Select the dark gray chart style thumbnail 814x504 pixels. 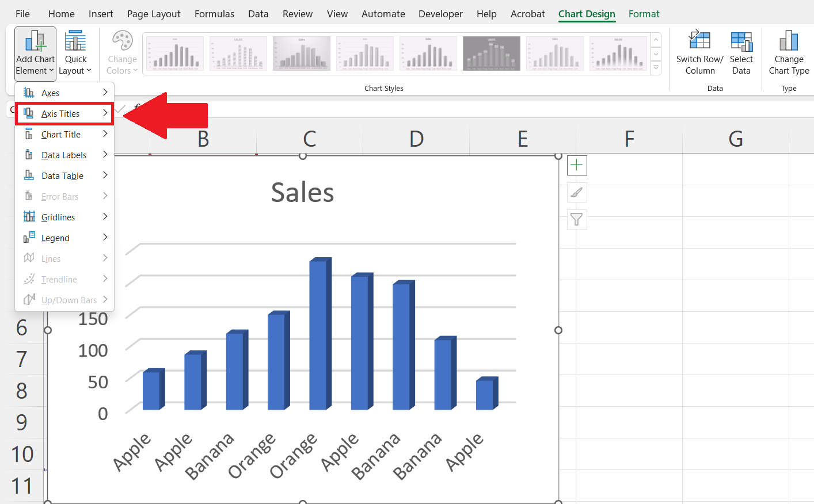pyautogui.click(x=492, y=54)
